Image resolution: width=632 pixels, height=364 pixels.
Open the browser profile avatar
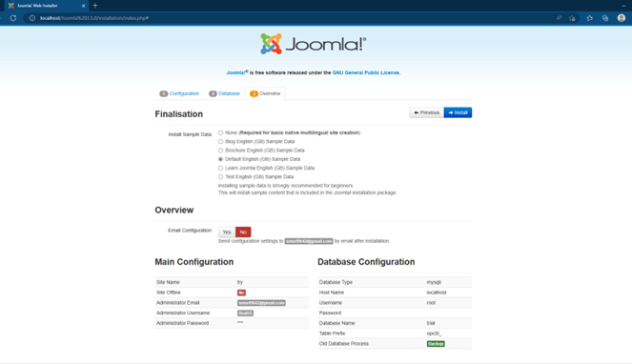pyautogui.click(x=622, y=18)
